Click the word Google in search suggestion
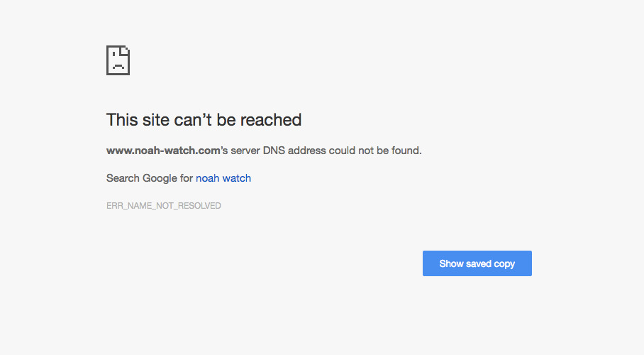The image size is (644, 355). (159, 178)
